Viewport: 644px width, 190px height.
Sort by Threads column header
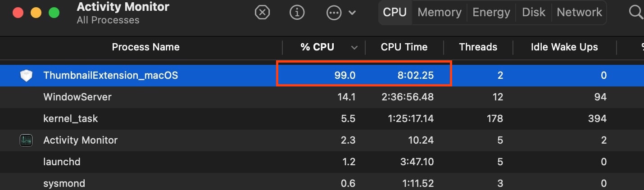pyautogui.click(x=478, y=47)
